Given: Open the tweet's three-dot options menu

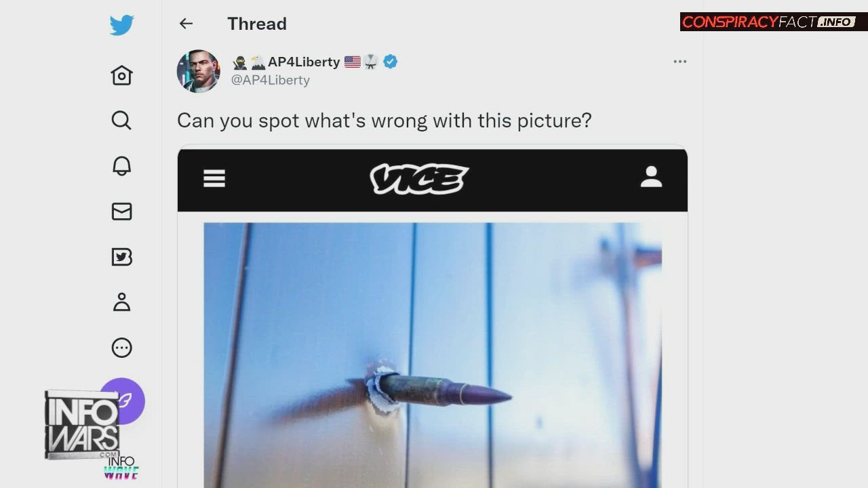Looking at the screenshot, I should point(680,62).
